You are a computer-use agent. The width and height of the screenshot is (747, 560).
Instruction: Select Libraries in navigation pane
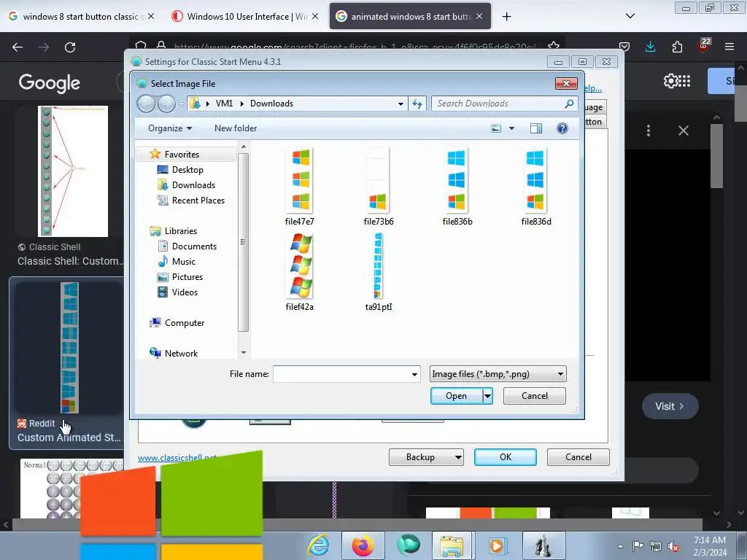tap(180, 231)
